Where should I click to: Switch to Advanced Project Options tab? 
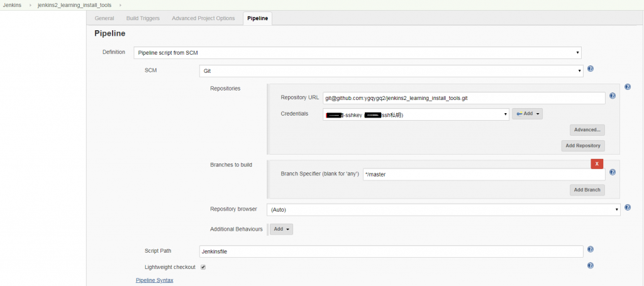(x=203, y=18)
